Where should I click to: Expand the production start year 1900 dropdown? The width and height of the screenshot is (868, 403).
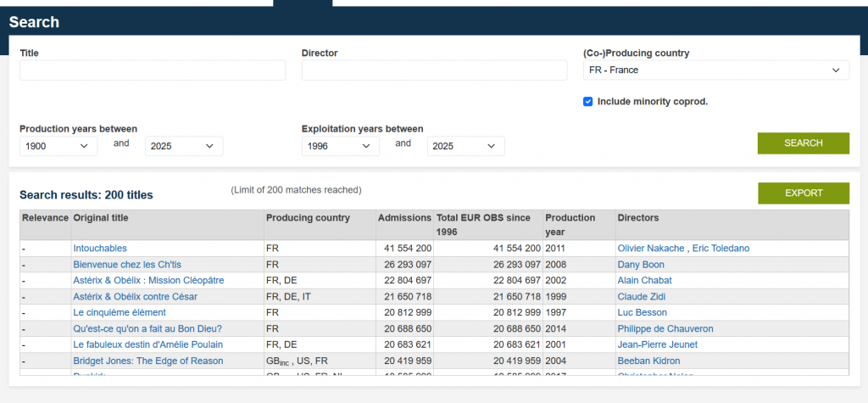click(58, 147)
